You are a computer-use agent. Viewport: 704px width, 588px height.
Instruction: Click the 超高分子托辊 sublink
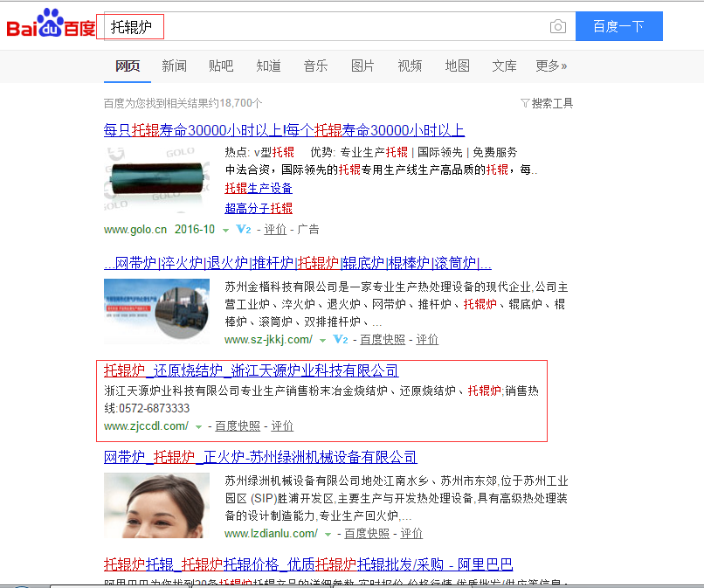pyautogui.click(x=259, y=208)
